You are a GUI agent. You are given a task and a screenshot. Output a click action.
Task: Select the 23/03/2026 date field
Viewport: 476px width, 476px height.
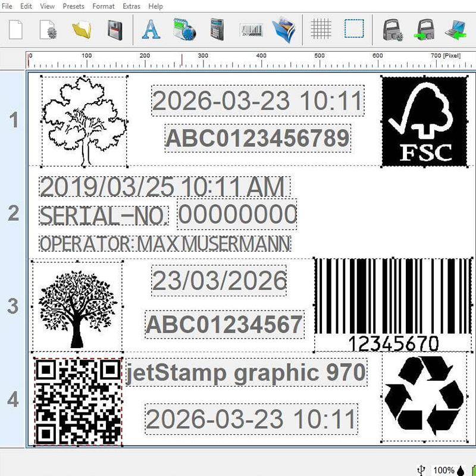point(219,280)
